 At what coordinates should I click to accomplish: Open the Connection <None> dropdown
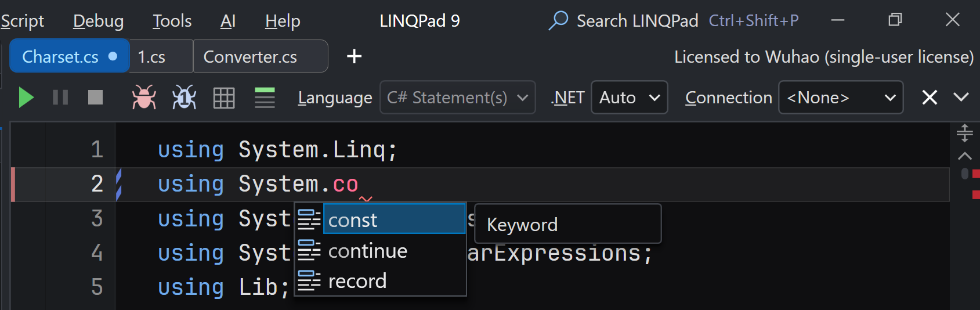[x=840, y=98]
